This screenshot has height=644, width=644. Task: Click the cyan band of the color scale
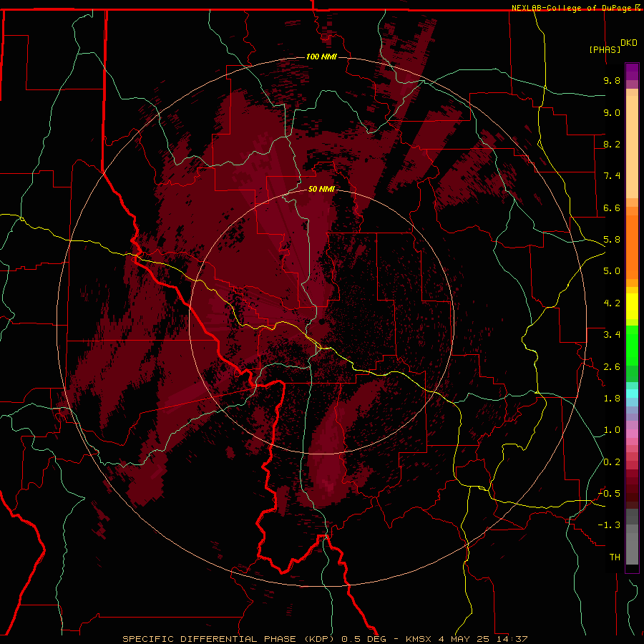632,393
